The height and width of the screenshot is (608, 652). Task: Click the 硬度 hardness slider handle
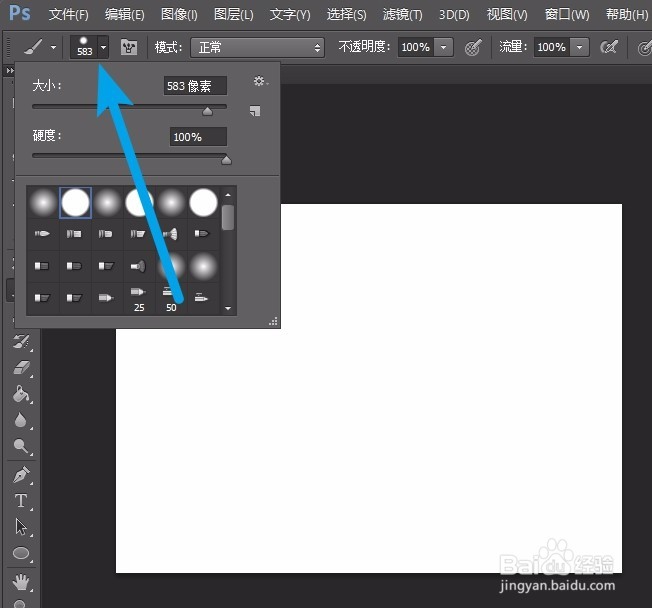pos(226,160)
